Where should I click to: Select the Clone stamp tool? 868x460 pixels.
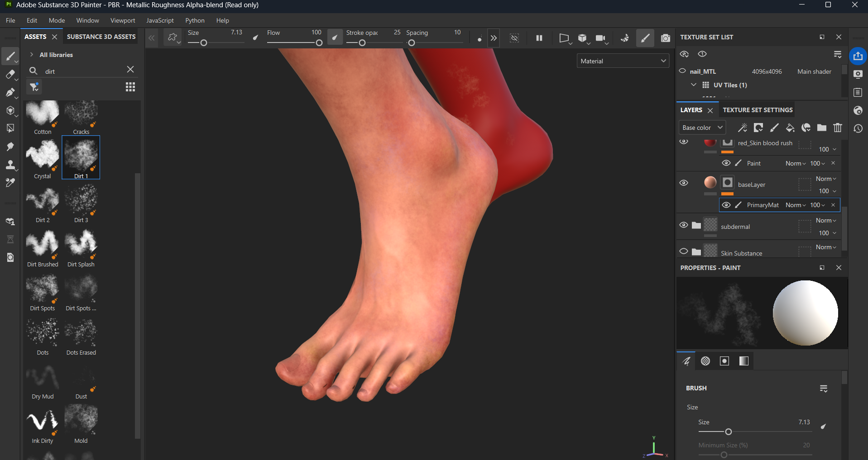coord(10,165)
